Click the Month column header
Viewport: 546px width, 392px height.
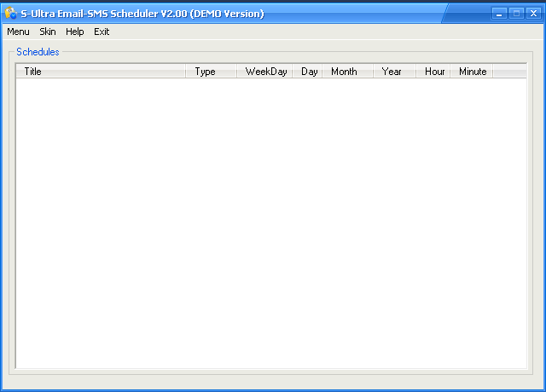click(x=348, y=72)
